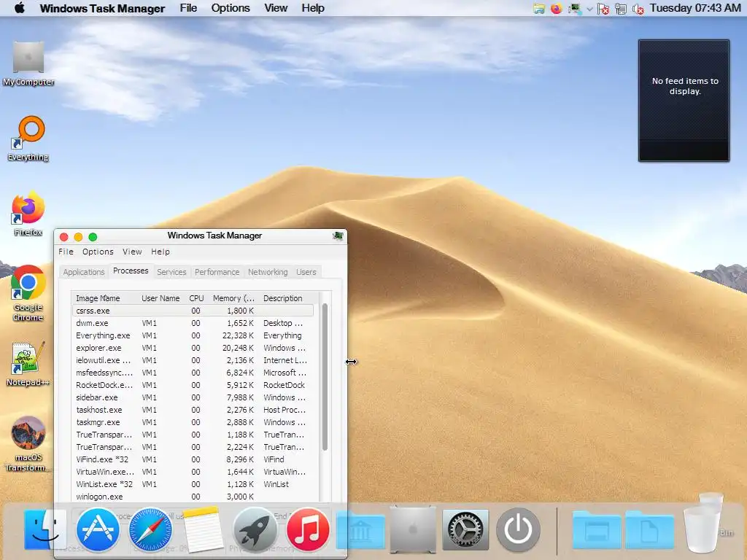The width and height of the screenshot is (747, 560).
Task: Click the Explorer folder tray icon
Action: (539, 9)
